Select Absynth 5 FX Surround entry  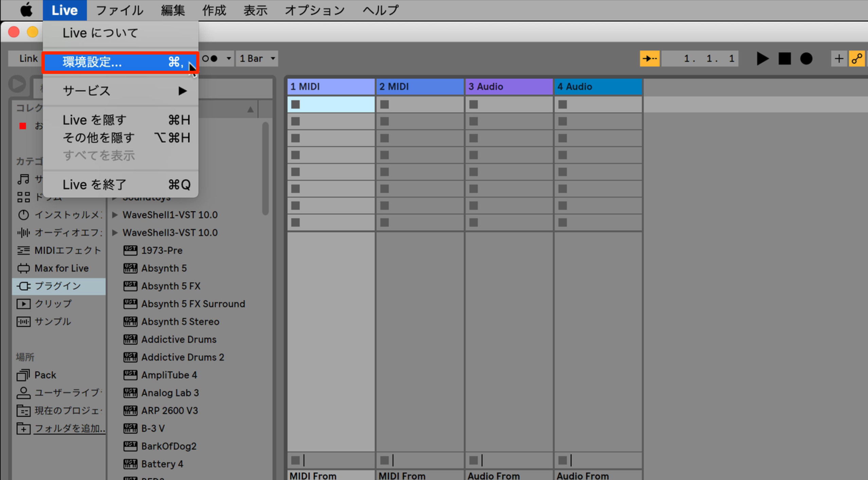(193, 304)
